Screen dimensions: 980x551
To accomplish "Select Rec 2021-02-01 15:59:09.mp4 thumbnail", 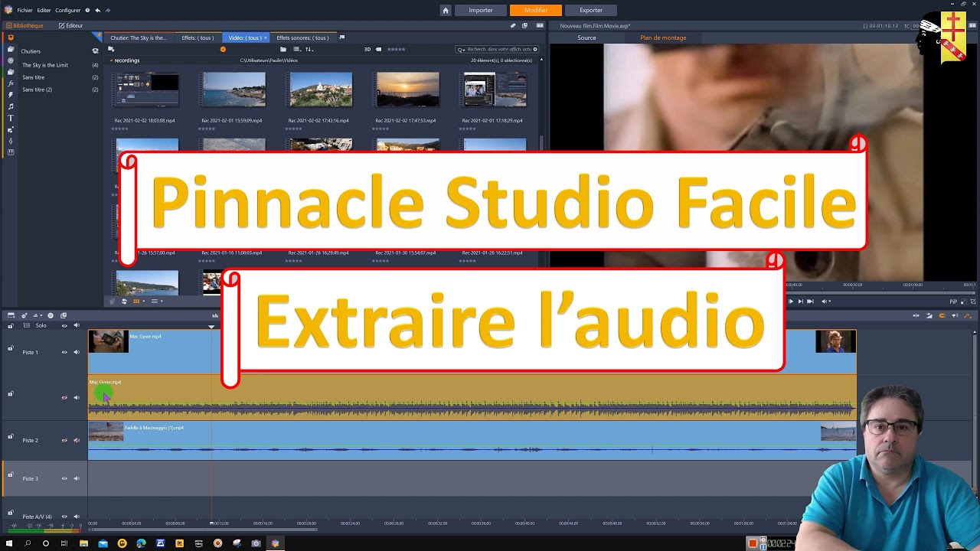I will [234, 90].
